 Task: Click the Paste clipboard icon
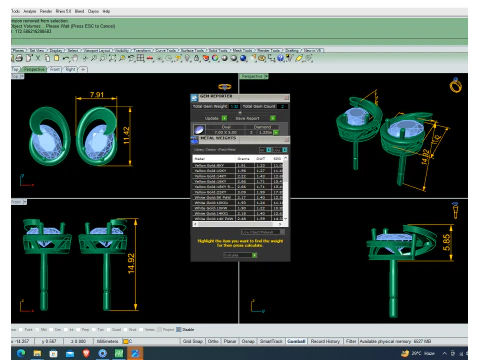pyautogui.click(x=57, y=58)
